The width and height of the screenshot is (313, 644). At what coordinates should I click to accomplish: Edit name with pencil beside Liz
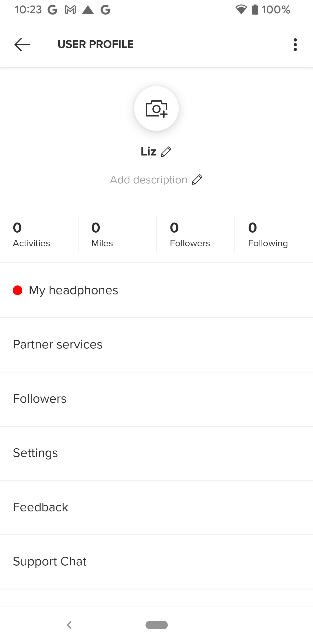point(166,152)
